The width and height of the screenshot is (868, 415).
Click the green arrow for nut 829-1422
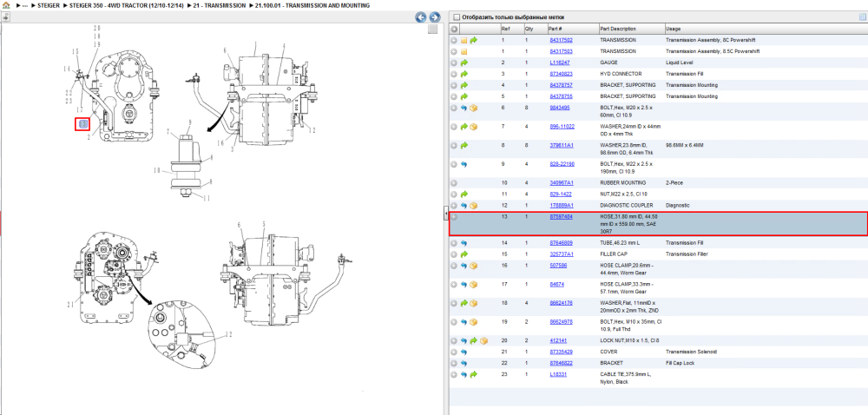click(464, 194)
